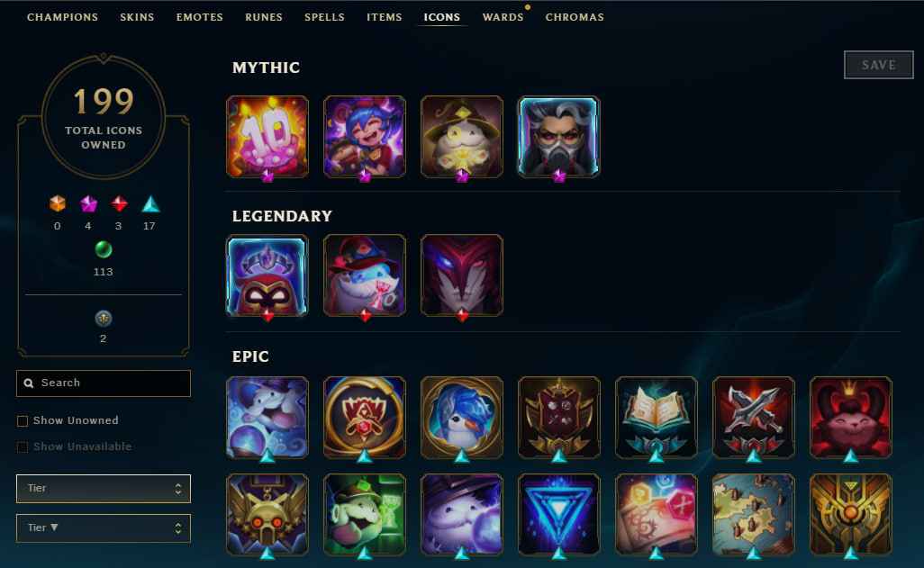Click the Save button
924x568 pixels.
879,65
